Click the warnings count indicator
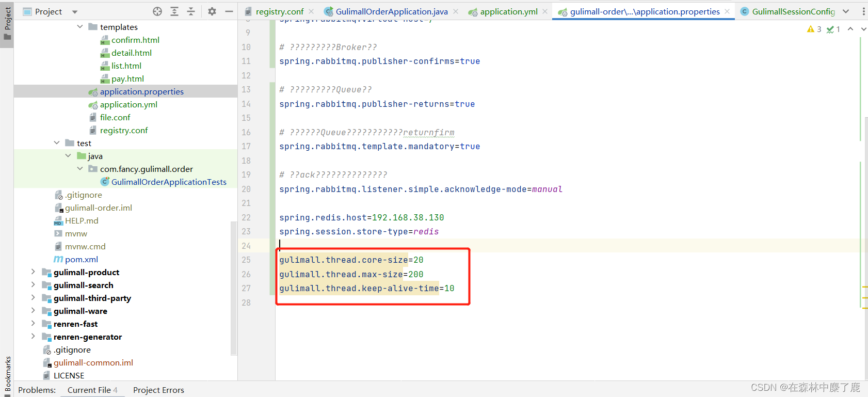This screenshot has width=868, height=397. pyautogui.click(x=814, y=29)
